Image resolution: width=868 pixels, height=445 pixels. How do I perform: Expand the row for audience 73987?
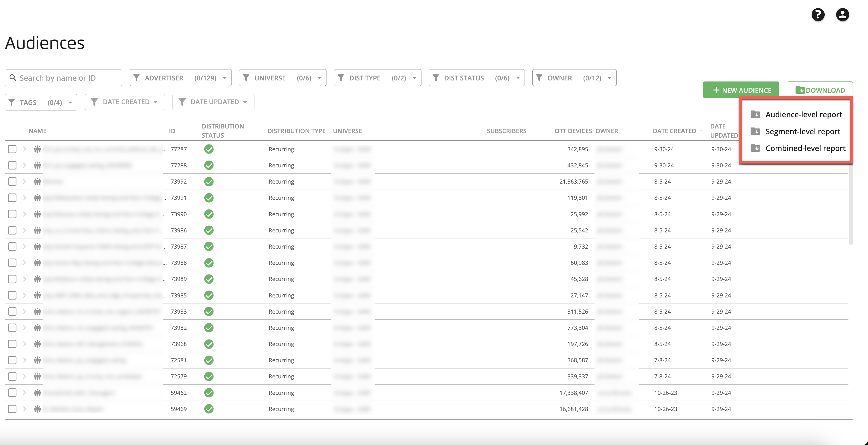click(25, 247)
